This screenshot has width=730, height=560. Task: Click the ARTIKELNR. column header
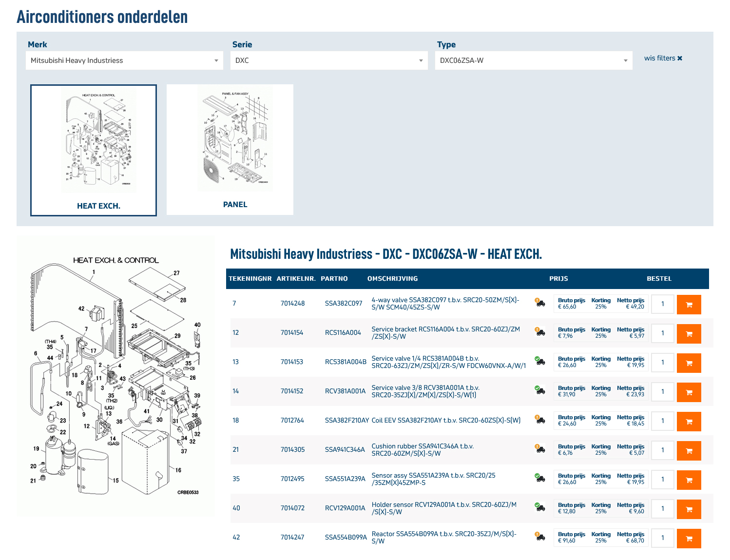pyautogui.click(x=296, y=279)
